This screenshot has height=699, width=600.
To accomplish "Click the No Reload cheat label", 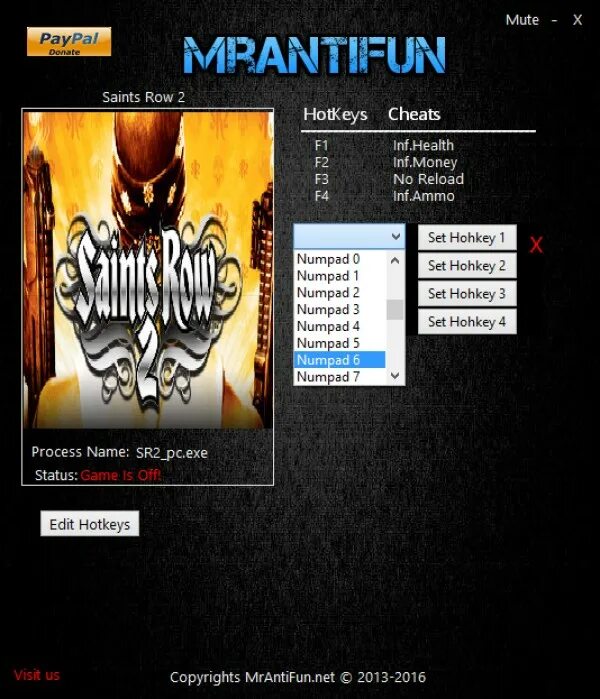I will [x=428, y=179].
